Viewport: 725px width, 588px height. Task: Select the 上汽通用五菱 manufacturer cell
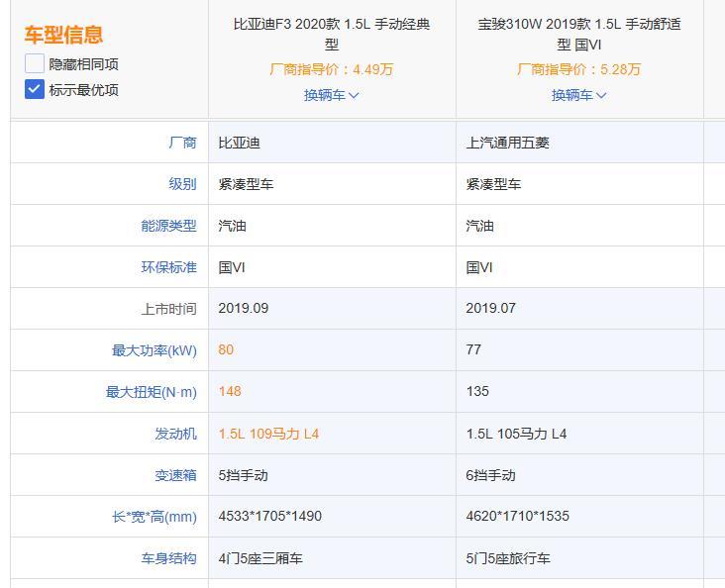coord(579,143)
